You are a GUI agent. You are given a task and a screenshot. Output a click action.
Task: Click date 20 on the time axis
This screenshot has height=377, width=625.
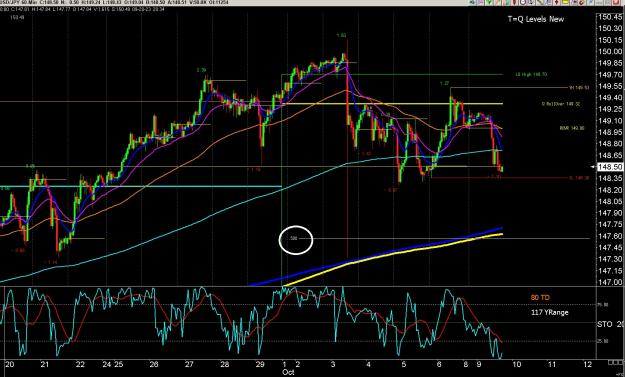point(10,364)
